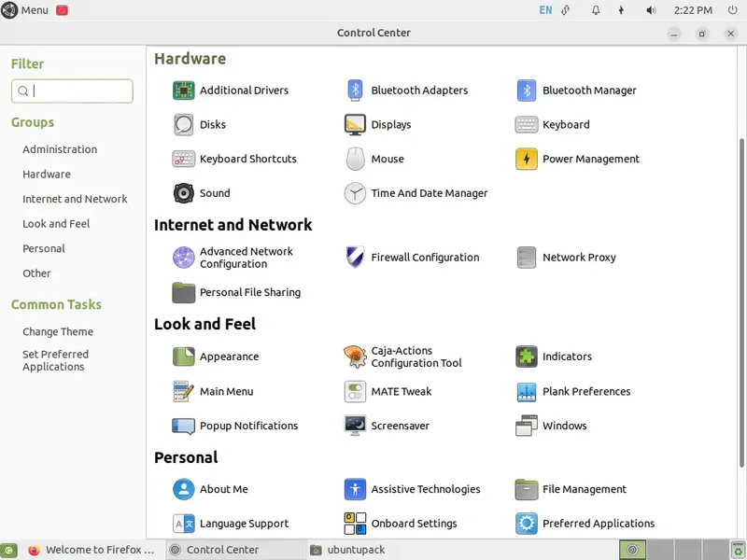Open the MATE Menu button
The image size is (747, 560).
pyautogui.click(x=25, y=10)
